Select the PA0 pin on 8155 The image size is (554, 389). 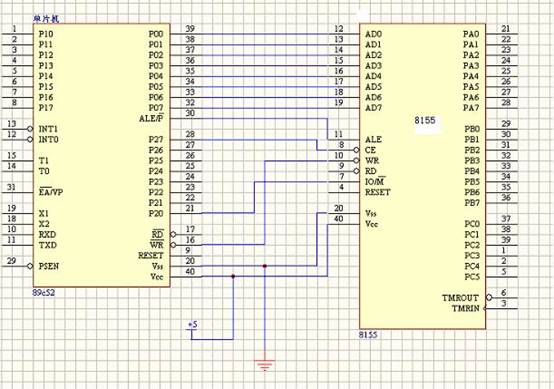click(x=471, y=34)
